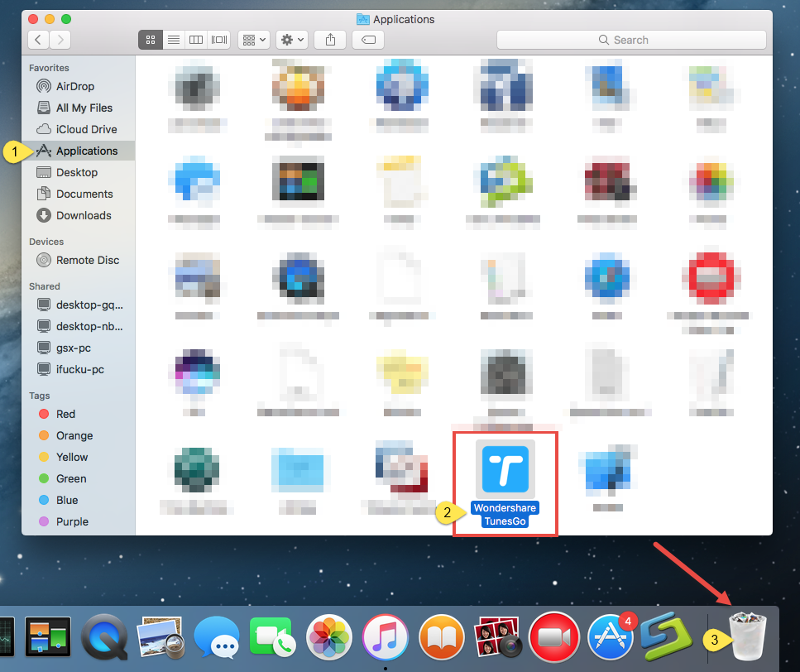
Task: Select iCloud Drive in the sidebar
Action: pyautogui.click(x=79, y=129)
